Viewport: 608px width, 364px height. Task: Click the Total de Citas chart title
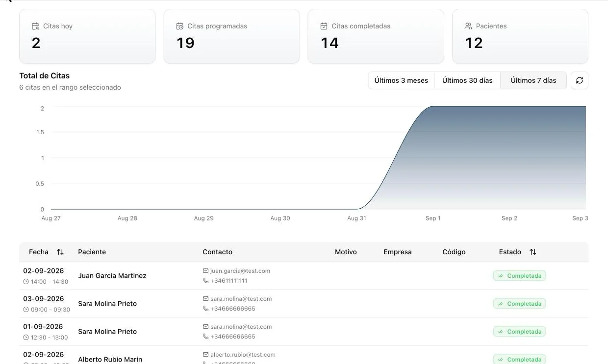tap(44, 76)
